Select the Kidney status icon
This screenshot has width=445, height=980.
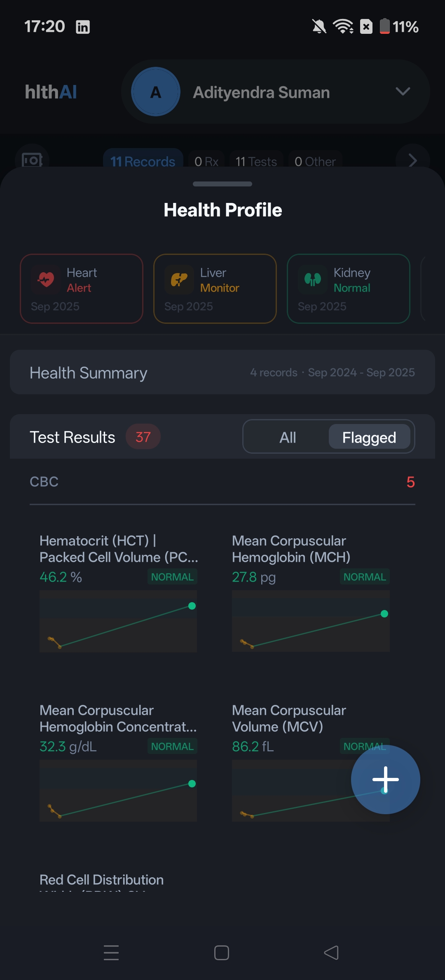point(313,279)
